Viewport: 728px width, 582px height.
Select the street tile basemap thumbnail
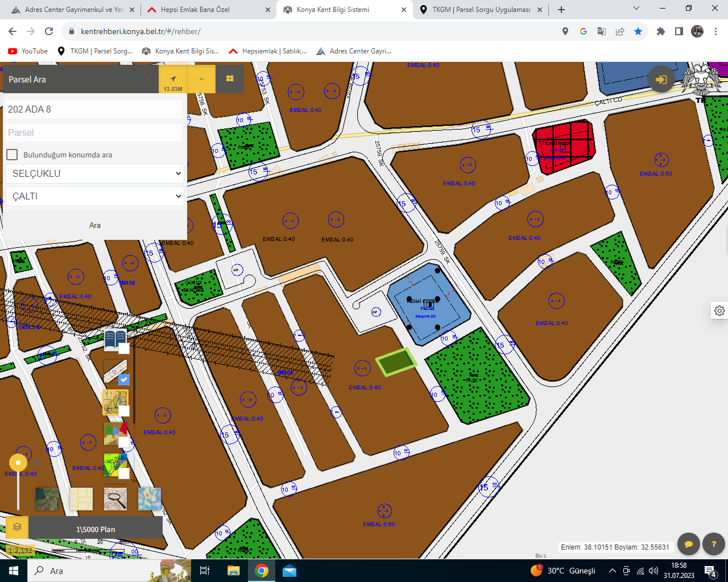(x=81, y=499)
